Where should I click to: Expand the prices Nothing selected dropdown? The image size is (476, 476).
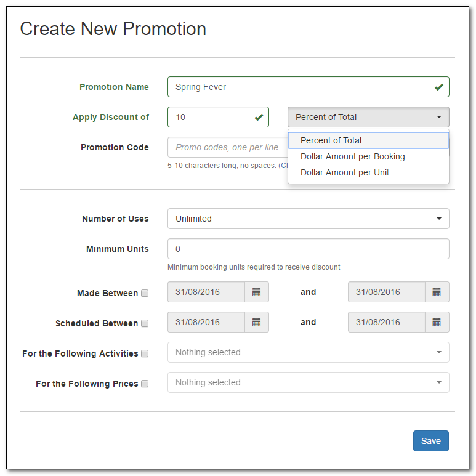click(x=308, y=382)
